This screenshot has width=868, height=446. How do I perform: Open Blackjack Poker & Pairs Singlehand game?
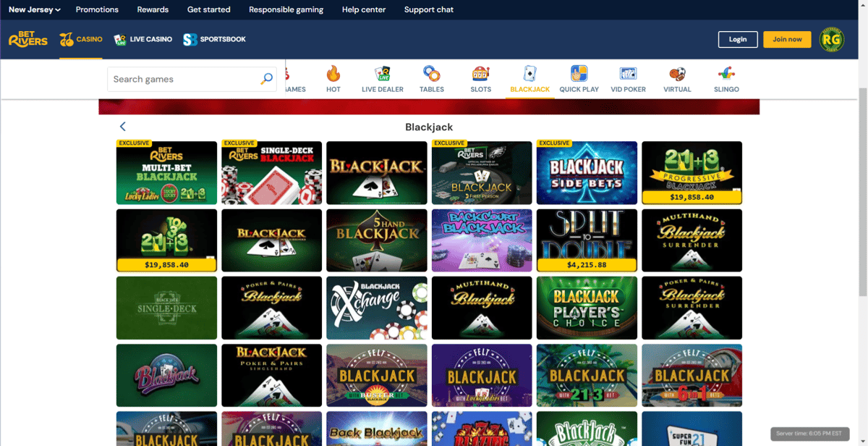(x=272, y=375)
